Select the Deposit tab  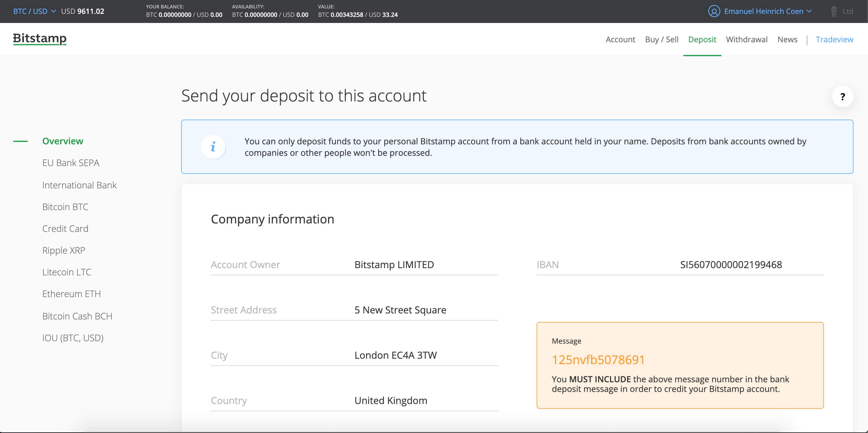point(702,40)
